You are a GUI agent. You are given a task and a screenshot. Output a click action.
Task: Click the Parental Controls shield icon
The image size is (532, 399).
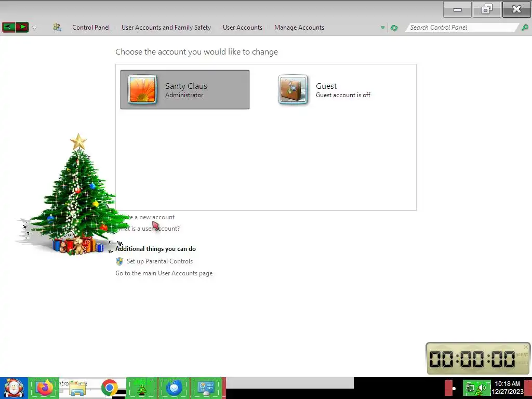[x=119, y=261]
